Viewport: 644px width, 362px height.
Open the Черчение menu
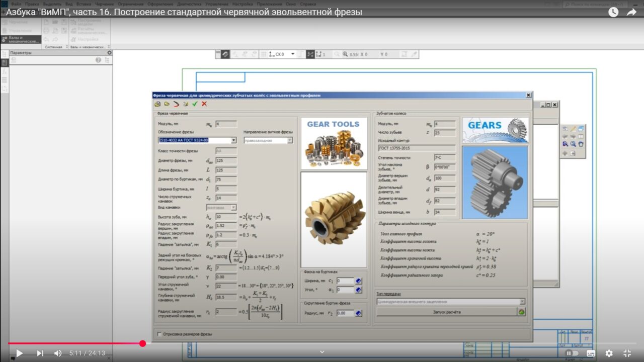click(x=105, y=4)
